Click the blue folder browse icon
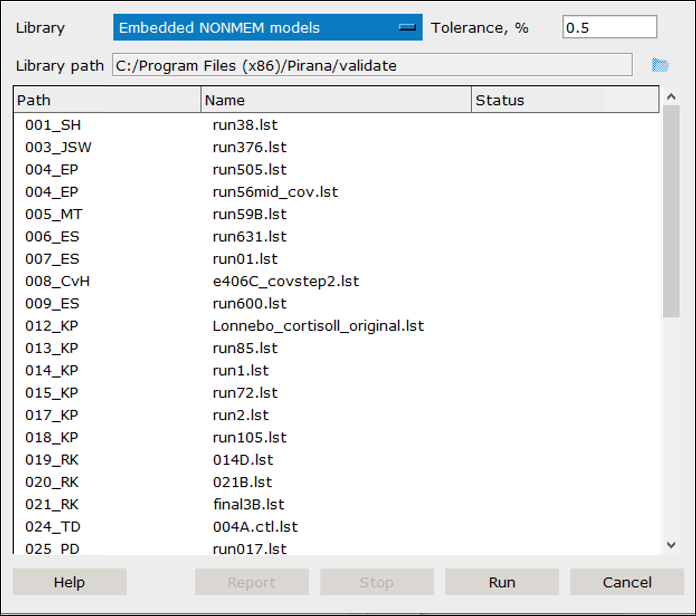696x616 pixels. pyautogui.click(x=660, y=65)
